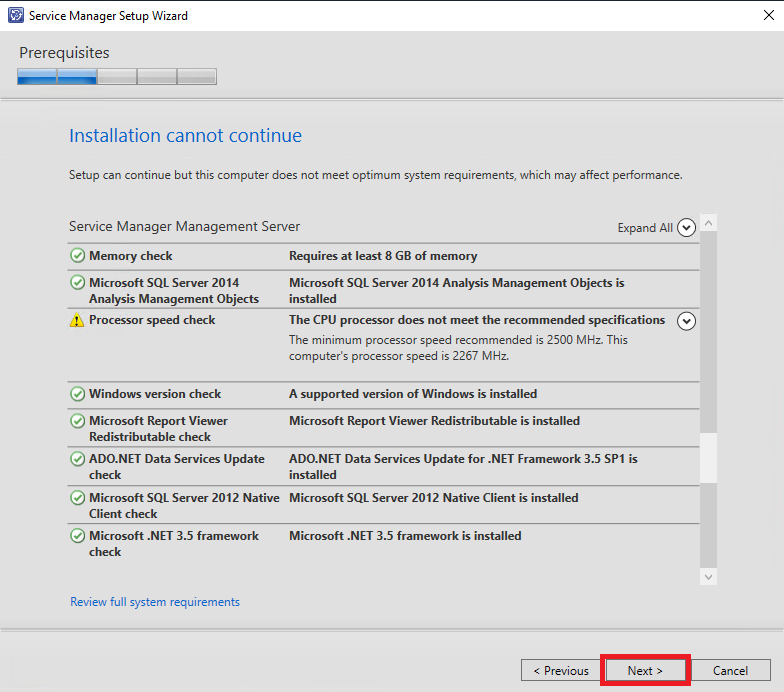784x692 pixels.
Task: Go back with the Previous button
Action: click(x=560, y=670)
